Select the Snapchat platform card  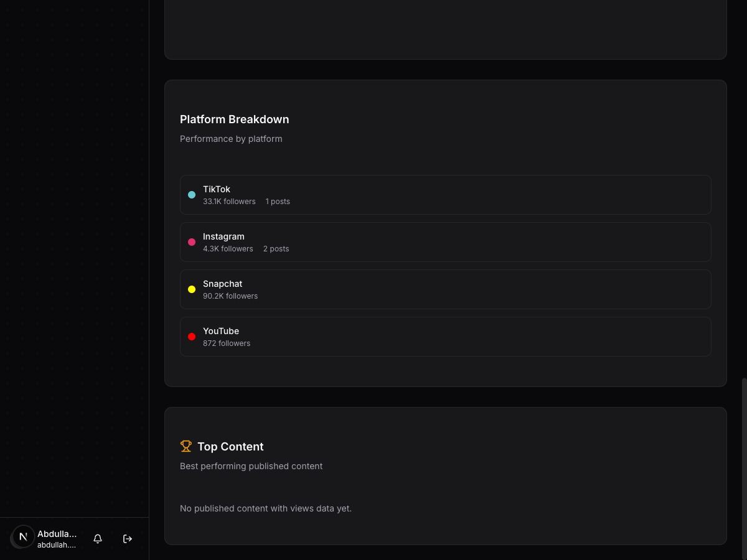tap(446, 289)
